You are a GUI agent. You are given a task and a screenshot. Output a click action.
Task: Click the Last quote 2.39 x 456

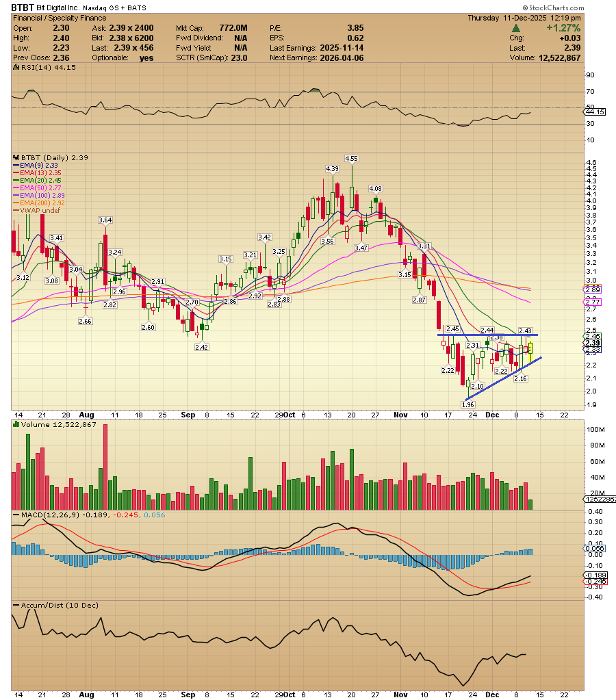[x=133, y=48]
